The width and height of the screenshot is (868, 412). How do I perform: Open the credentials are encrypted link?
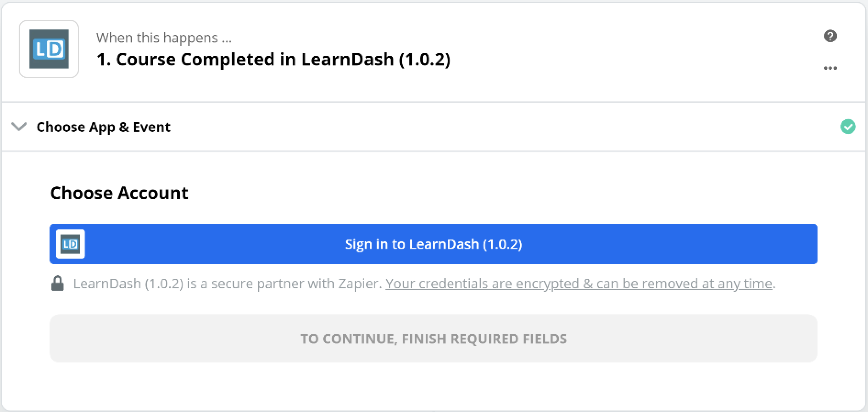point(579,284)
